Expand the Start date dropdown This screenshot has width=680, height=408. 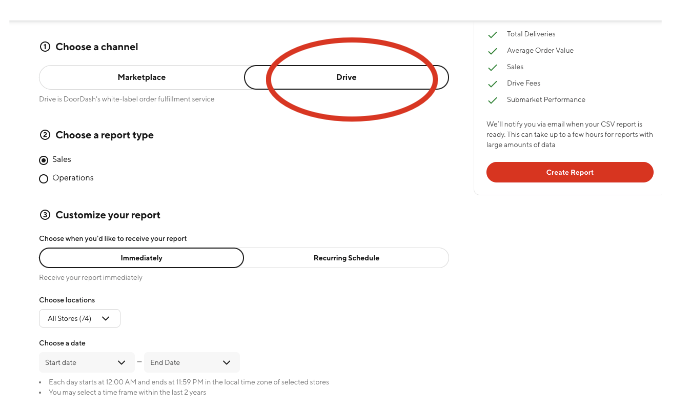point(86,363)
